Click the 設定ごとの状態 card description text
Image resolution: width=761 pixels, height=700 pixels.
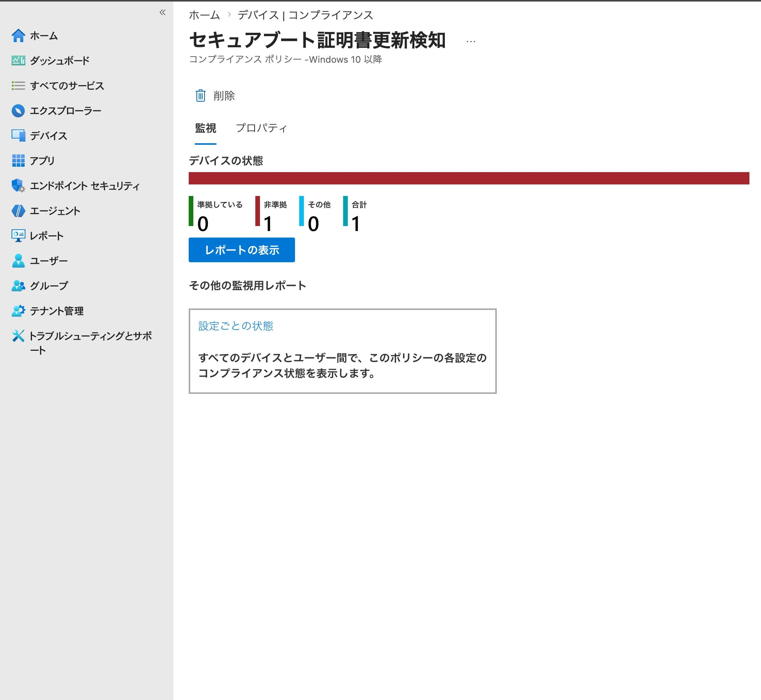[342, 365]
